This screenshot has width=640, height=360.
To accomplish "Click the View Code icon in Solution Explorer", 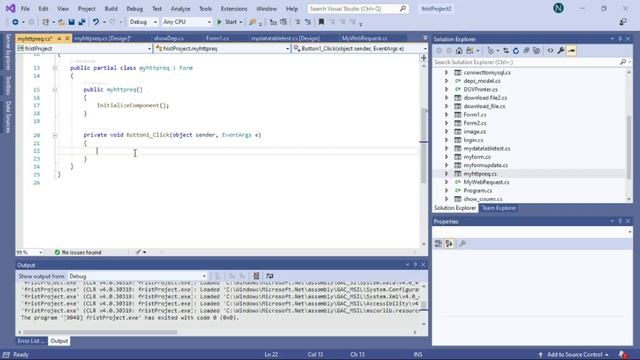I will (x=550, y=51).
